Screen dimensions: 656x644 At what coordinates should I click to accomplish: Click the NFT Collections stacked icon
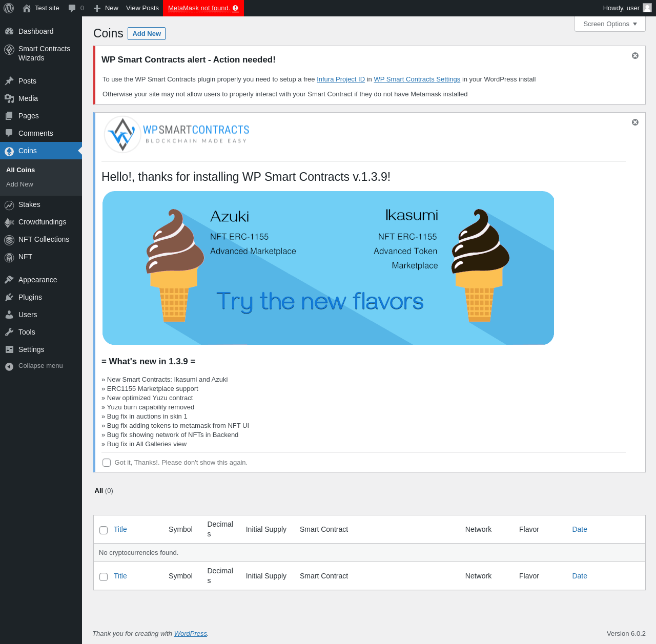point(9,240)
